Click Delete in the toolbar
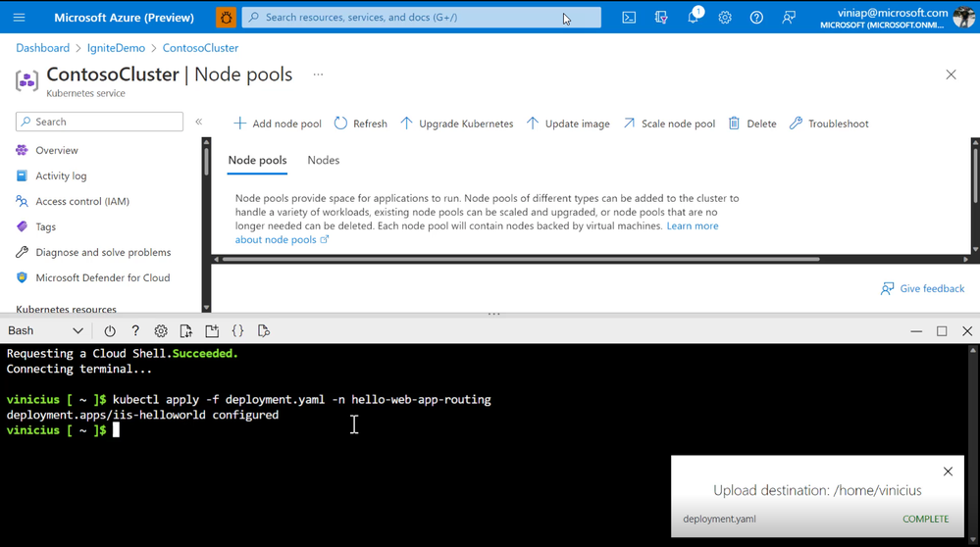This screenshot has height=547, width=980. coord(752,124)
